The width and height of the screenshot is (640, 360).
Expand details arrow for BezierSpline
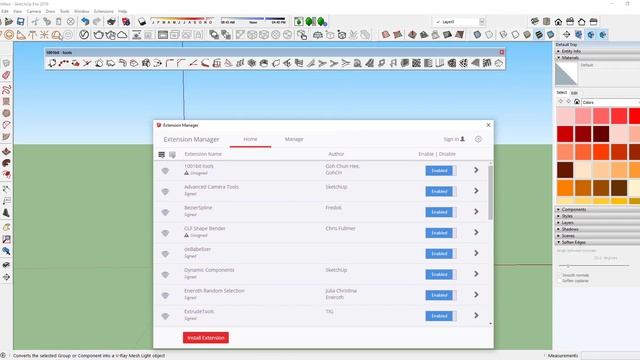476,211
